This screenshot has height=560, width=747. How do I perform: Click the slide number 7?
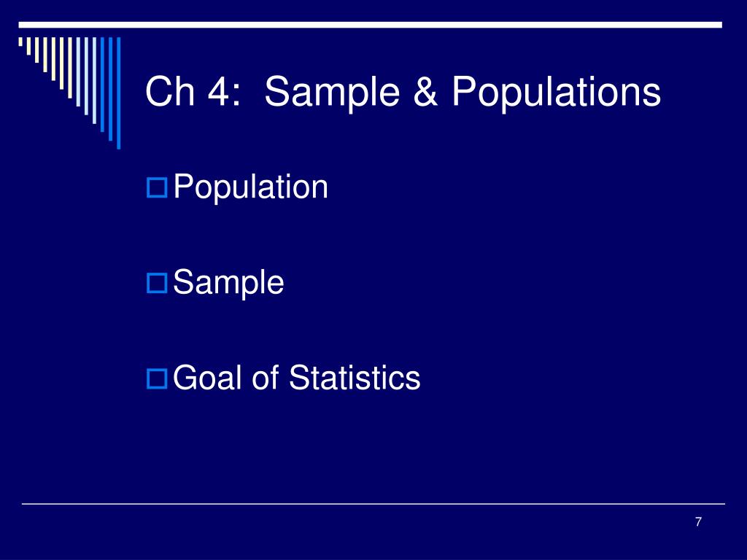pyautogui.click(x=698, y=522)
